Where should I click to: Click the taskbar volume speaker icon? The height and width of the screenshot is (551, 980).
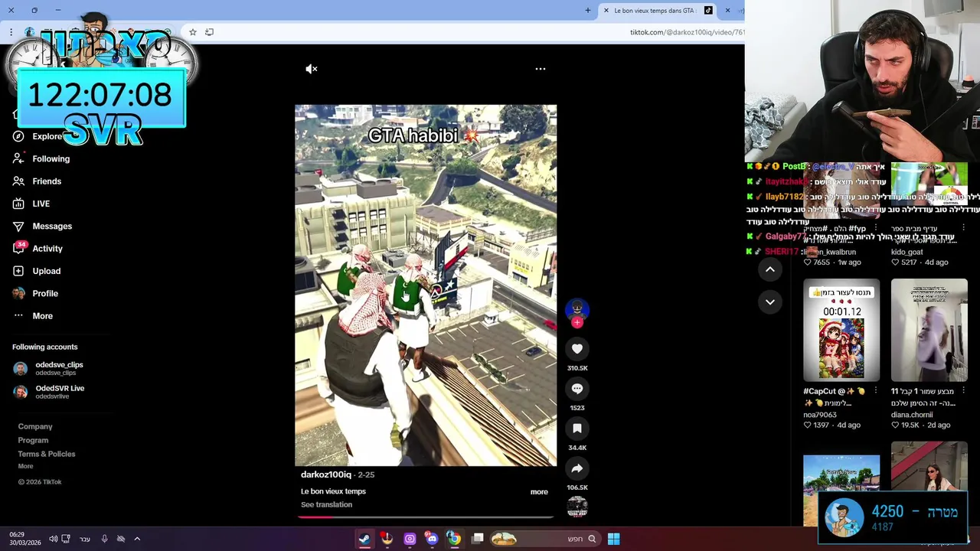[53, 539]
